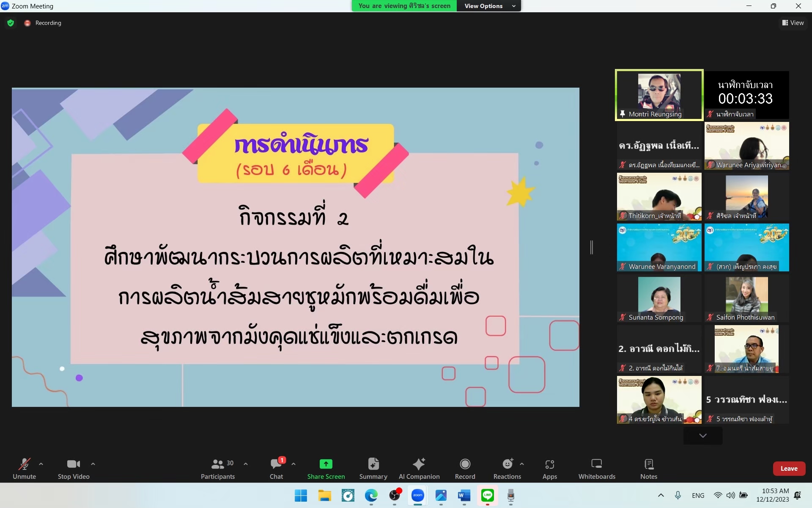The image size is (812, 508).
Task: Open the Whiteboards feature
Action: pyautogui.click(x=596, y=469)
